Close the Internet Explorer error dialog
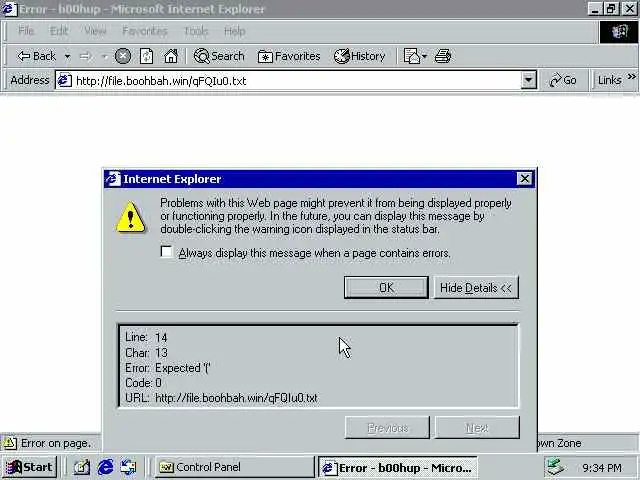 click(524, 178)
